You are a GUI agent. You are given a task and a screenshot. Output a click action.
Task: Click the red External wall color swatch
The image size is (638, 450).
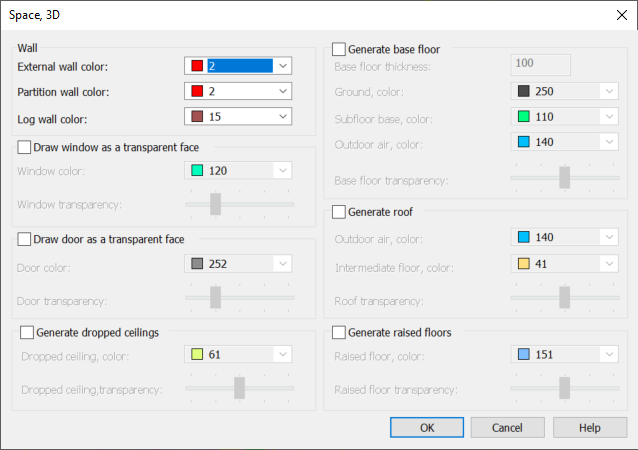(x=197, y=66)
